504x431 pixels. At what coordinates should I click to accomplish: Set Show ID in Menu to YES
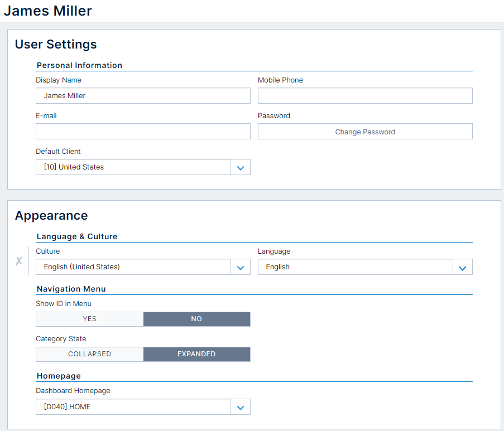pyautogui.click(x=89, y=319)
